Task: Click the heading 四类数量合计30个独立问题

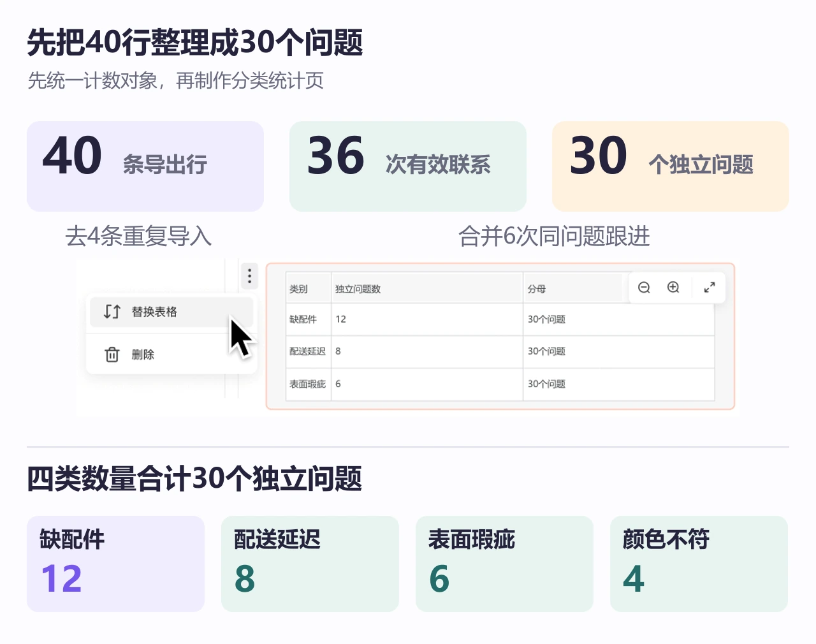Action: tap(194, 479)
